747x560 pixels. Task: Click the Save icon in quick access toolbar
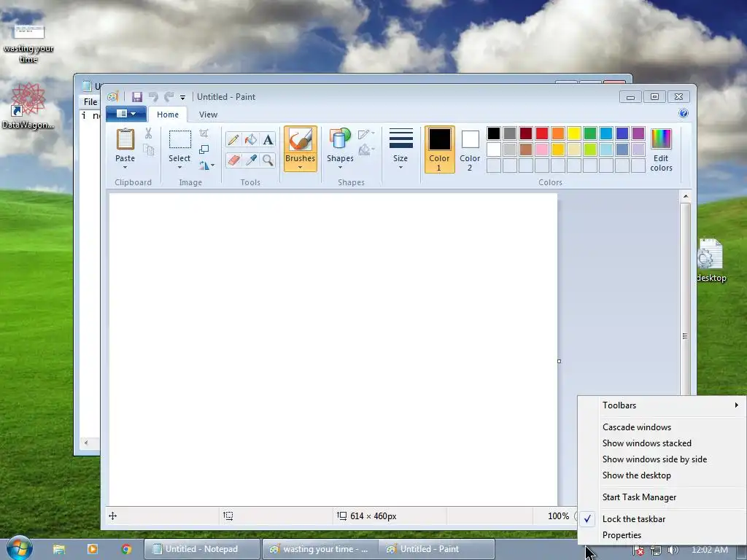coord(137,97)
